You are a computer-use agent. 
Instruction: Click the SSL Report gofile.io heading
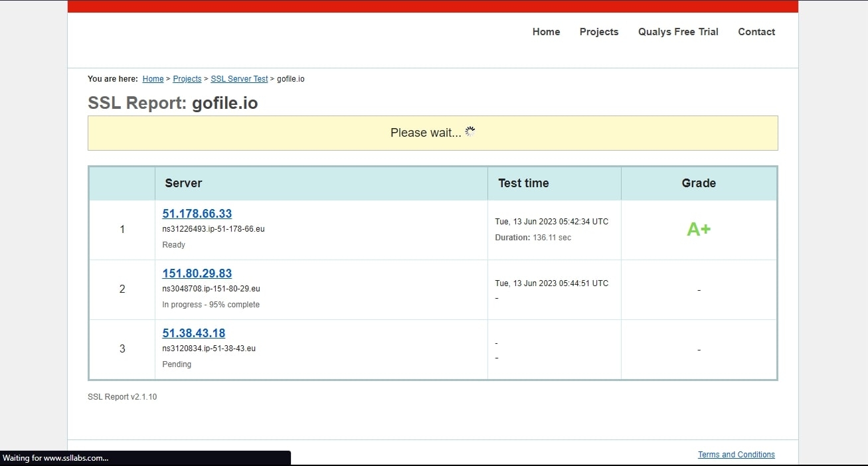coord(173,104)
